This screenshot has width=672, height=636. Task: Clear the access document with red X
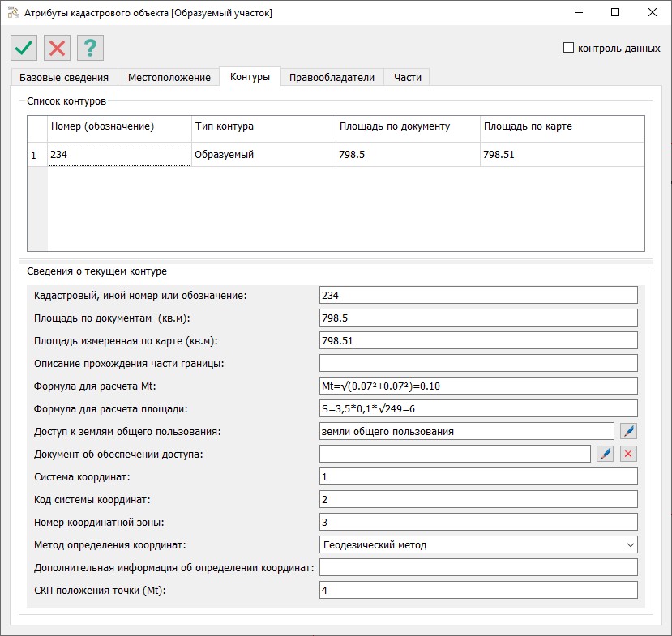point(628,454)
